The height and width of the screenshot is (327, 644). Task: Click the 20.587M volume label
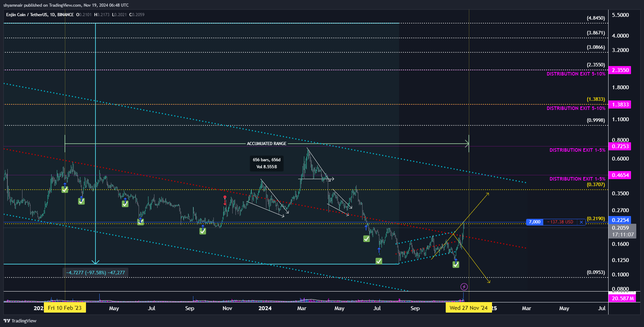point(623,298)
